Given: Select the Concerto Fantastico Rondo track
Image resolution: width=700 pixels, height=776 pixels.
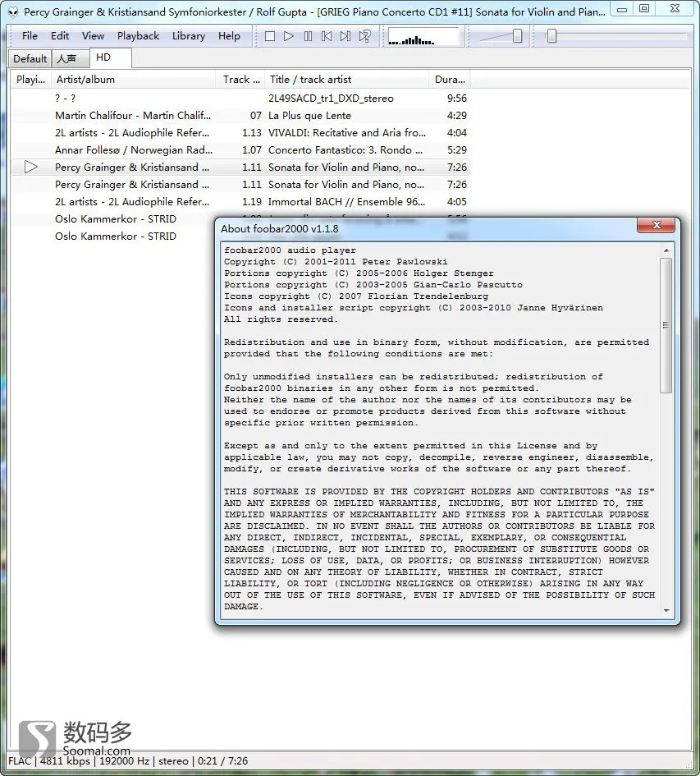Looking at the screenshot, I should click(240, 150).
